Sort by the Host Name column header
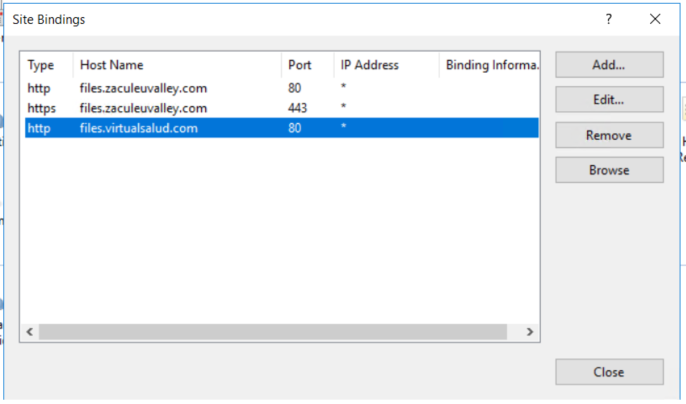This screenshot has height=404, width=686. point(176,65)
